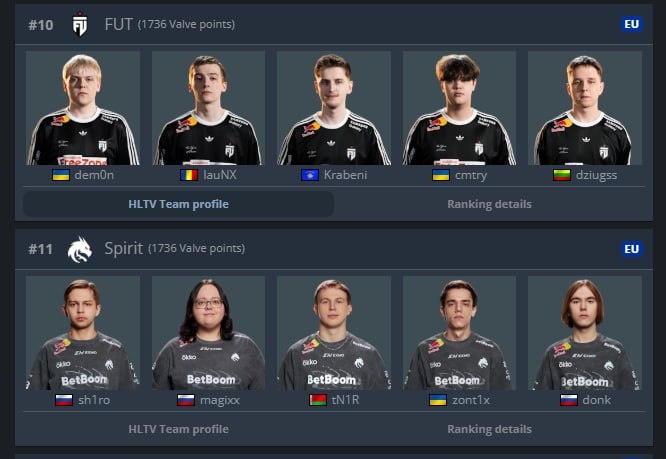Click the Romanian flag next to lauNX
The height and width of the screenshot is (459, 666).
point(189,175)
